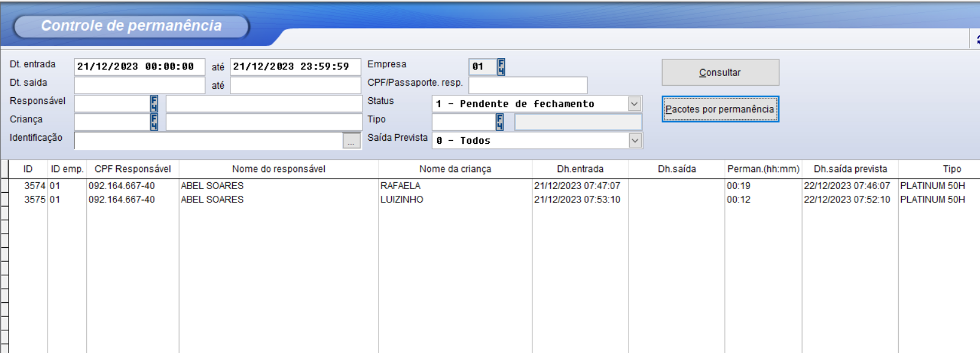Screen dimensions: 980x353
Task: Open the Empresa F4 lookup icon
Action: [501, 67]
